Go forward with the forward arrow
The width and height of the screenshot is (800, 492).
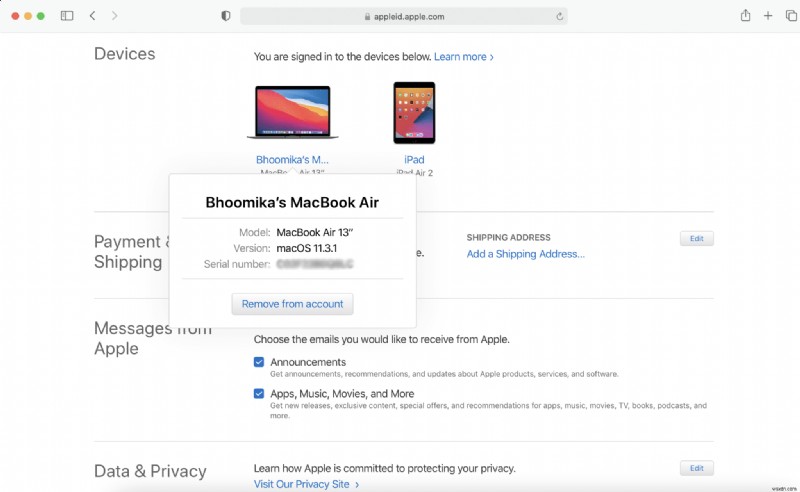(114, 16)
